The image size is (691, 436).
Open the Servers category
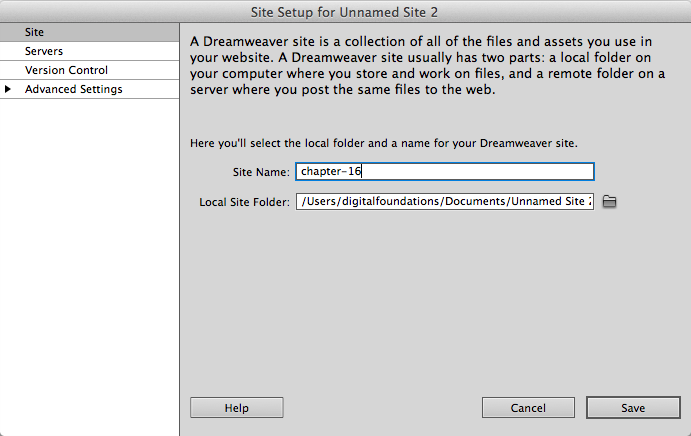44,51
